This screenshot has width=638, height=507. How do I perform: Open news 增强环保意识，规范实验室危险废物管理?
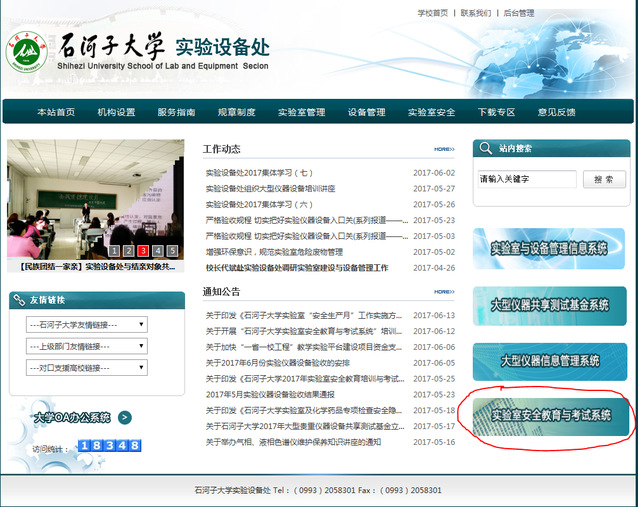274,252
